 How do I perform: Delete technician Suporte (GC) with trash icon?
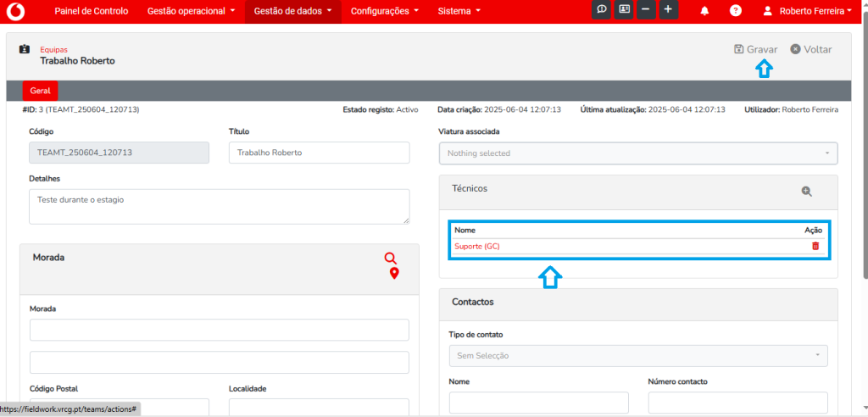pyautogui.click(x=815, y=247)
